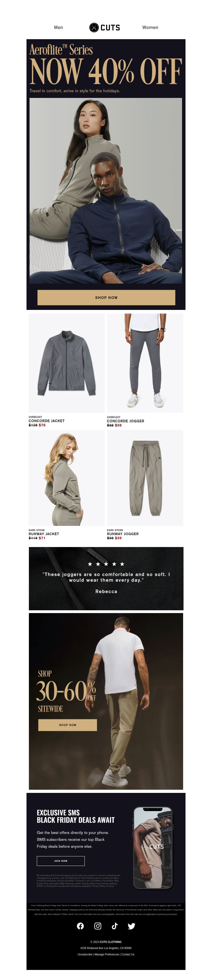This screenshot has height=980, width=212.
Task: Open the Runway Jogger product title
Action: pyautogui.click(x=122, y=534)
